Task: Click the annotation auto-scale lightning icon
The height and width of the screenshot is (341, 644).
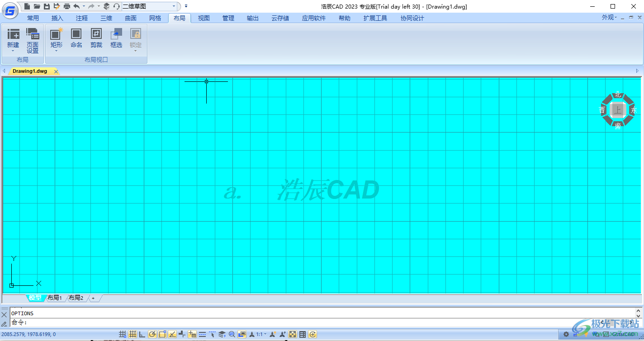Action: (283, 335)
